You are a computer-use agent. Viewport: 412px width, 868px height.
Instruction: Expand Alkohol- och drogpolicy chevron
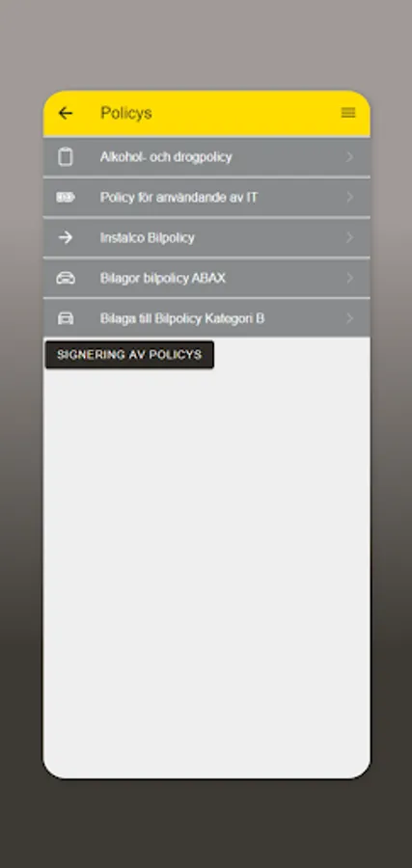coord(349,156)
